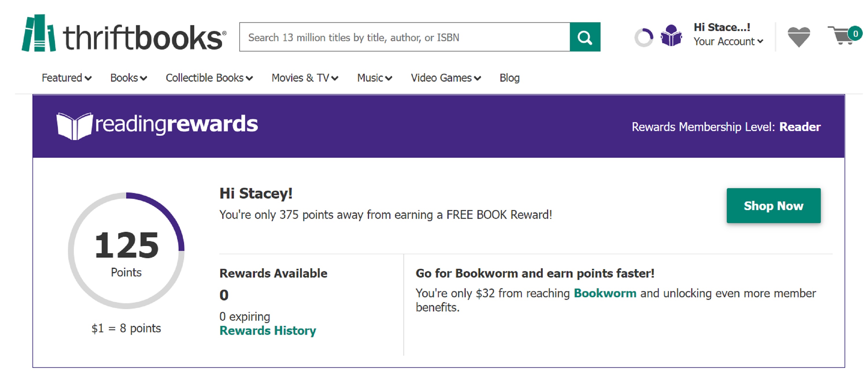Click the Shop Now button
868x391 pixels.
pos(774,205)
